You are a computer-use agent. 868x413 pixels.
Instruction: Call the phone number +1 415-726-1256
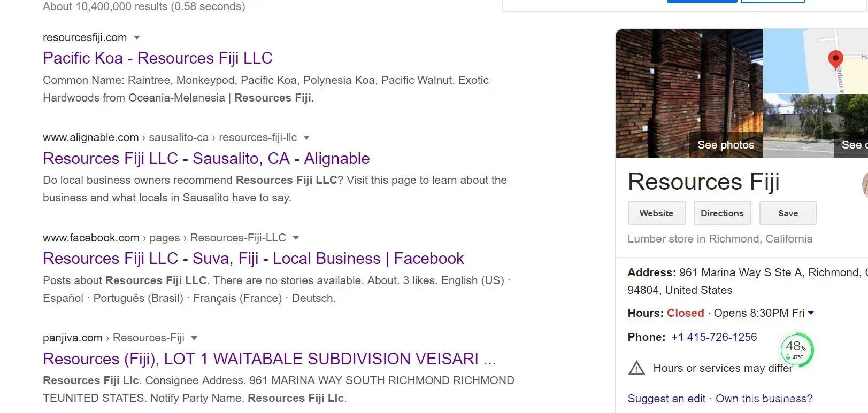coord(714,337)
